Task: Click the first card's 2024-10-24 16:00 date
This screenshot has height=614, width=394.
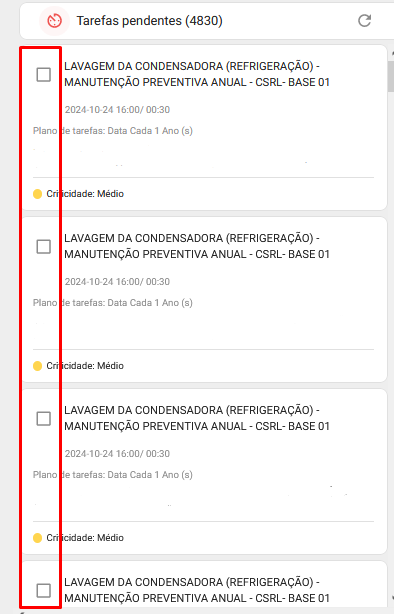Action: tap(102, 110)
